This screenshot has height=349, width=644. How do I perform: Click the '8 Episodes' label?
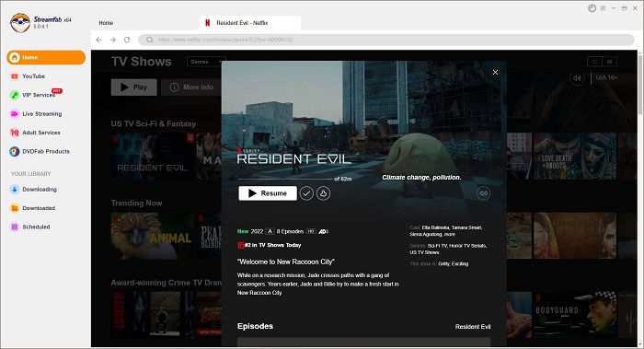(290, 231)
